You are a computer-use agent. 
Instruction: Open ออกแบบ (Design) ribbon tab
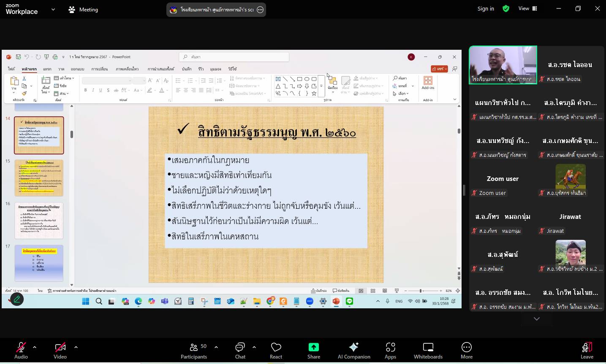[x=77, y=69]
